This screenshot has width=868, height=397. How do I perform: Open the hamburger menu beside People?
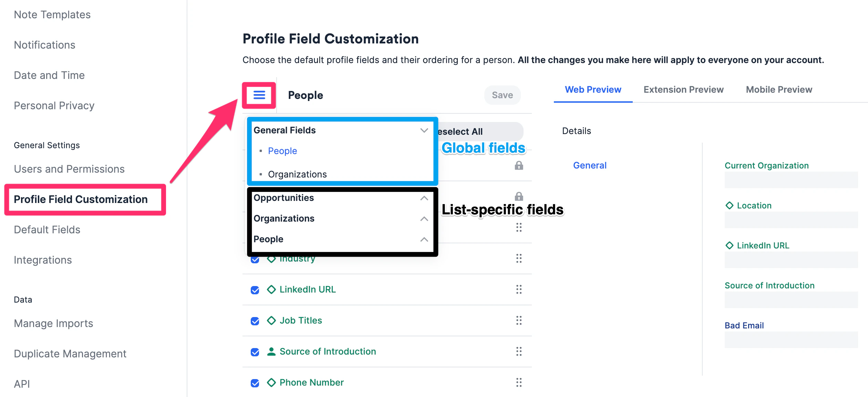point(259,95)
